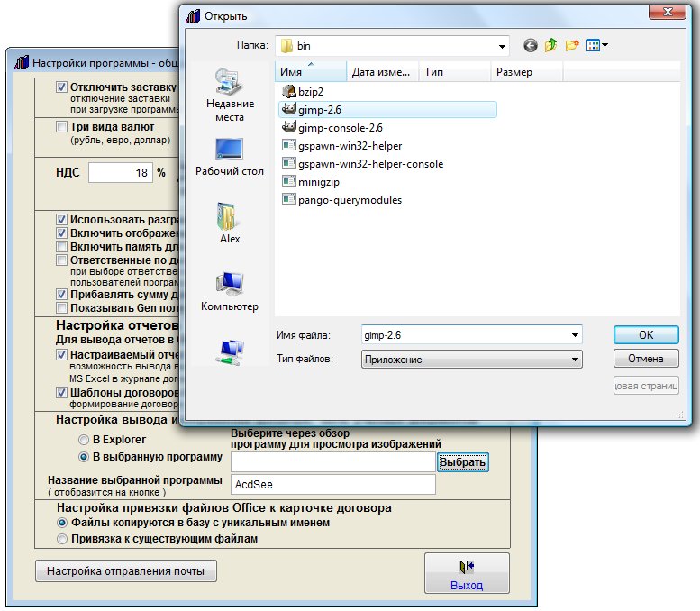
Task: Toggle Прибавлять сумму checkbox
Action: pos(61,295)
